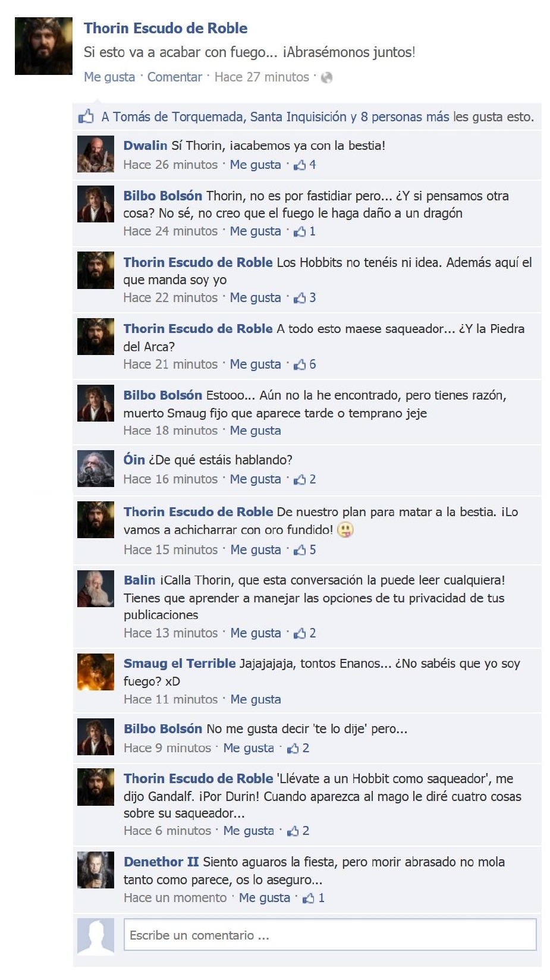Open Denethor II's profile name link
This screenshot has width=550, height=980.
(x=161, y=862)
